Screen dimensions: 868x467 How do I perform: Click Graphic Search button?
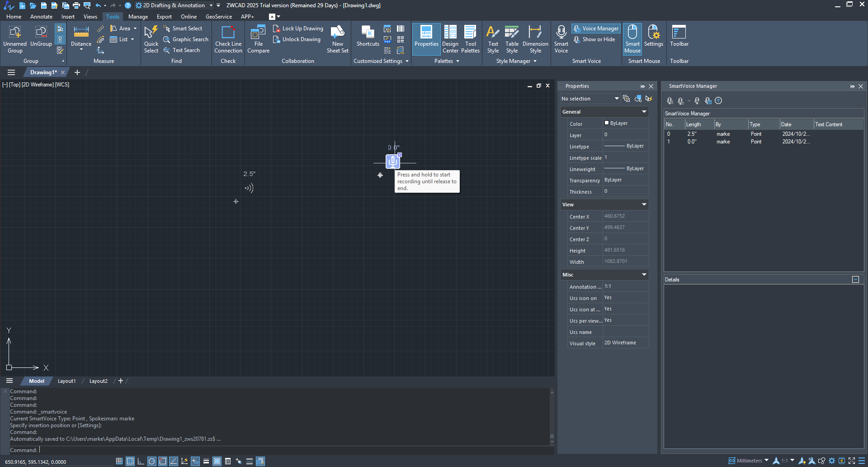186,39
